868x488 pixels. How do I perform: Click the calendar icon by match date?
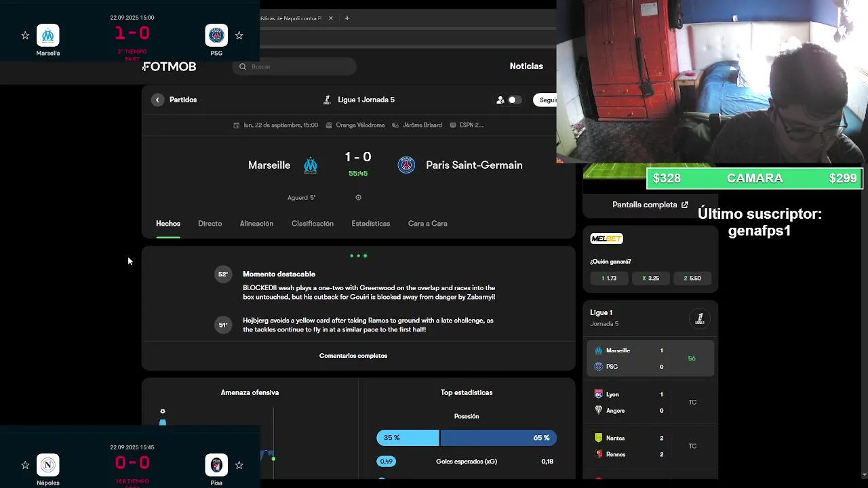(x=237, y=125)
